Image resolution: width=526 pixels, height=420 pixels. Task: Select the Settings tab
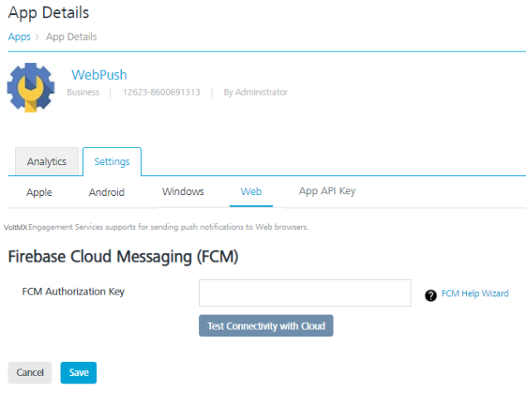tap(112, 162)
